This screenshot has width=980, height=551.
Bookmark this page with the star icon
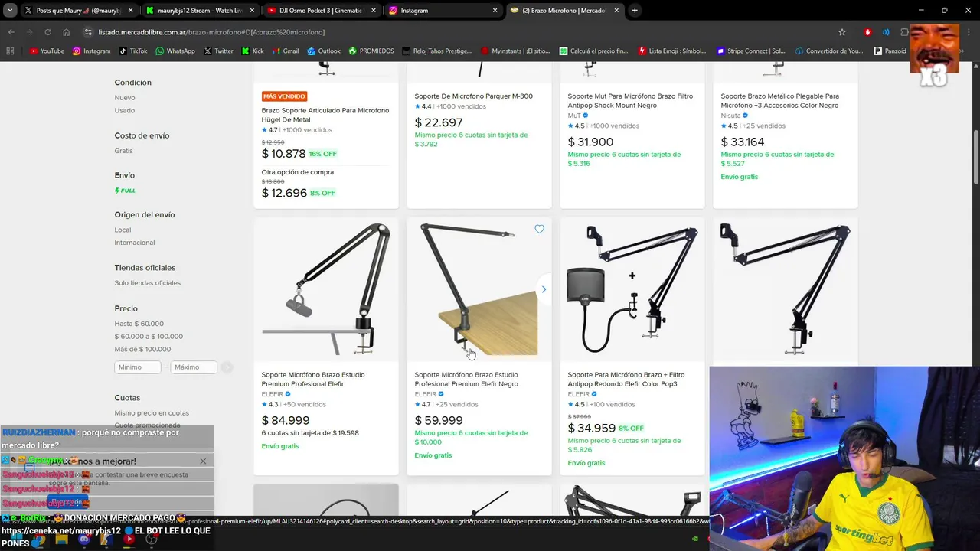point(842,32)
